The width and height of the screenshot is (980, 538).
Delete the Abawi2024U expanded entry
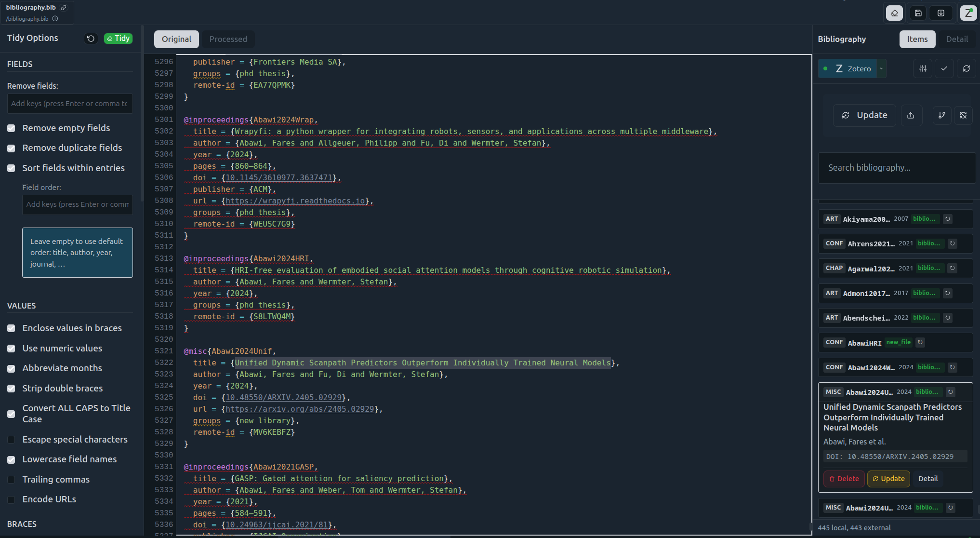(844, 479)
